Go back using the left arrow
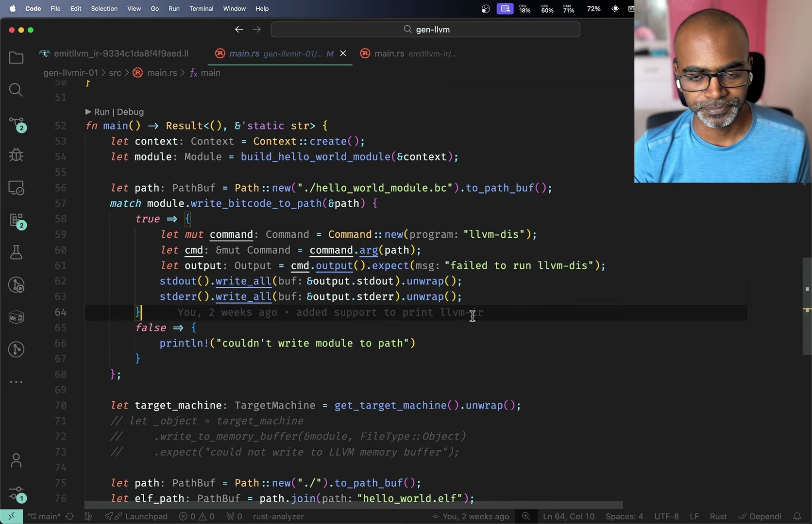The image size is (812, 524). pyautogui.click(x=238, y=30)
